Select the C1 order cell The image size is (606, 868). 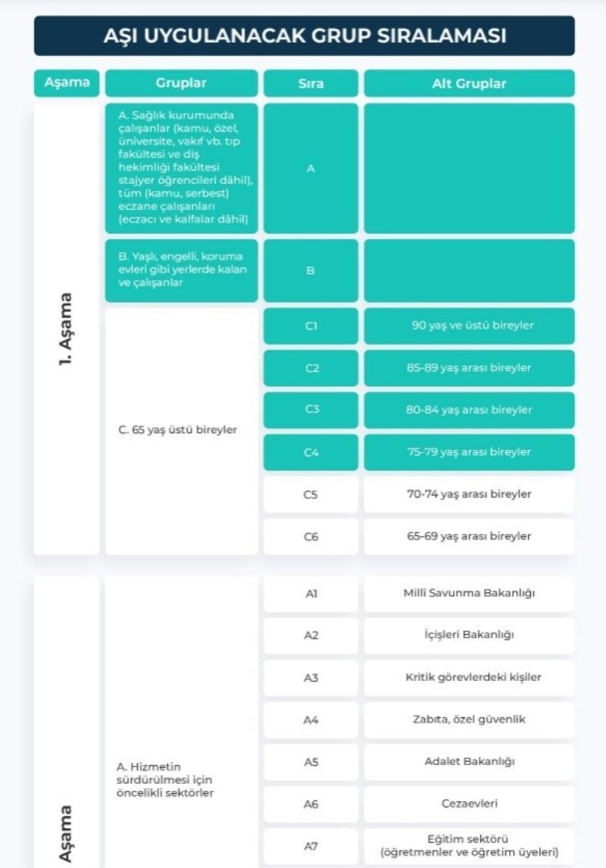coord(311,326)
